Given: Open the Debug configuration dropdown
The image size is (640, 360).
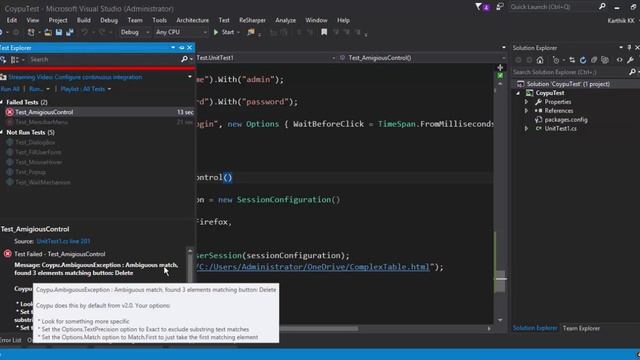Looking at the screenshot, I should 135,32.
